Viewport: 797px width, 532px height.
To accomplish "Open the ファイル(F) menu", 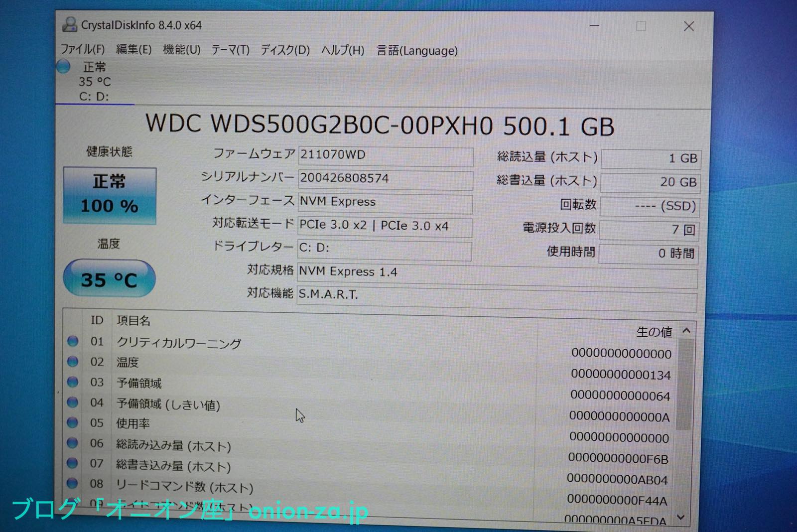I will click(x=82, y=49).
